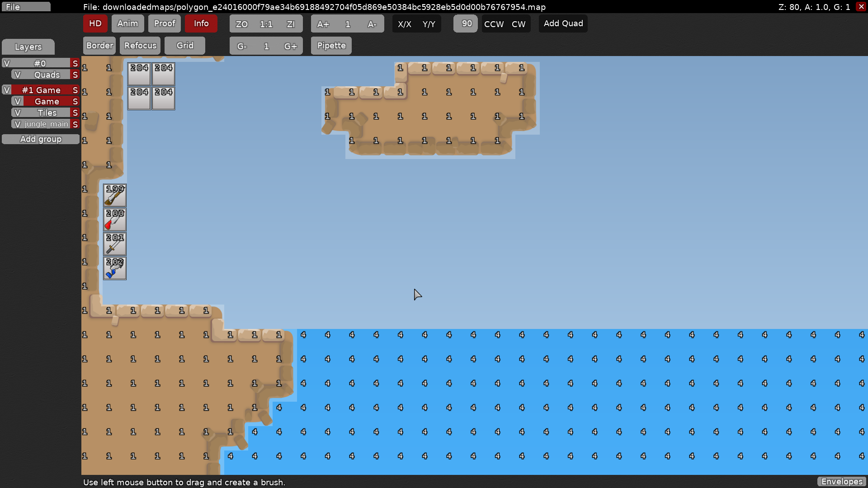The image size is (868, 488).
Task: Click S button for jungle_main layer
Action: pyautogui.click(x=75, y=124)
